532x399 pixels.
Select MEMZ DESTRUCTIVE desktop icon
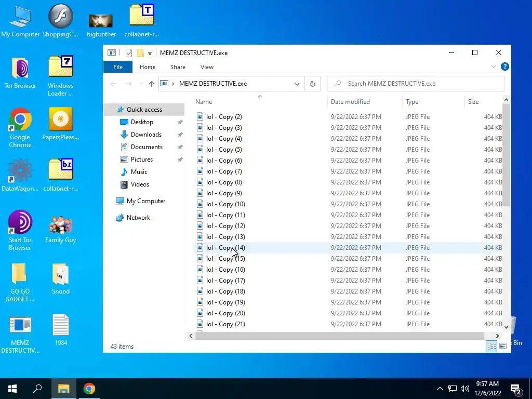(20, 335)
